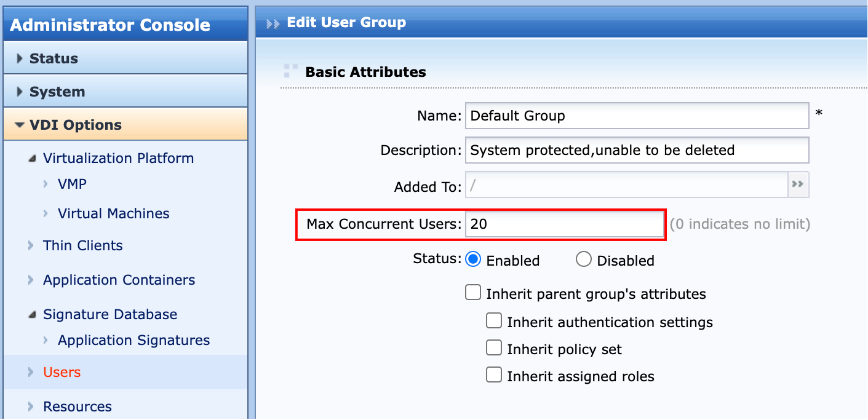
Task: Click the Max Concurrent Users field
Action: click(564, 224)
